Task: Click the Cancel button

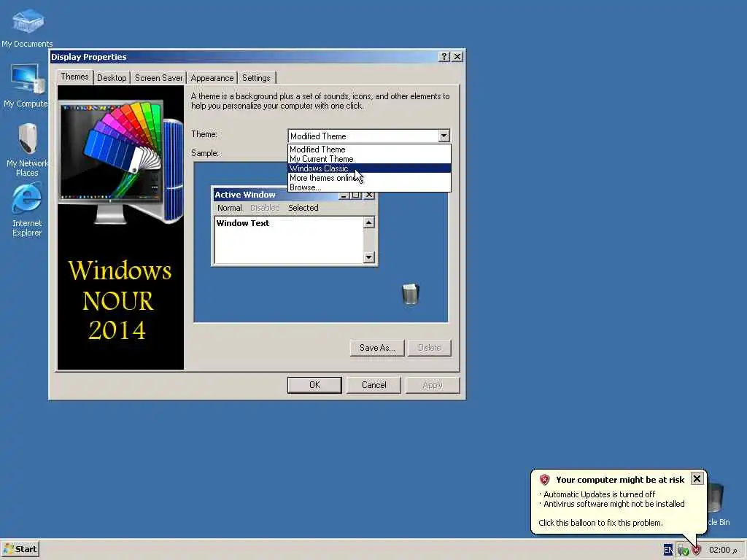Action: coord(374,385)
